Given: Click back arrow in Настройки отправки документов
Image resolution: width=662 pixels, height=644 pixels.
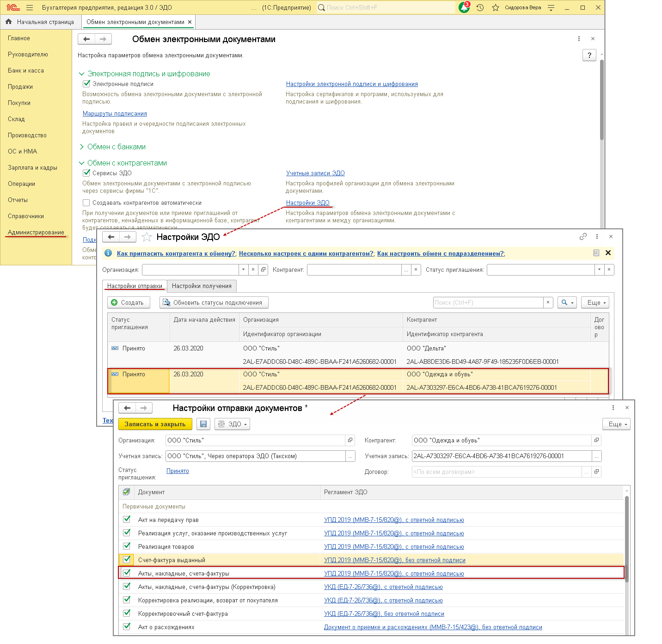Looking at the screenshot, I should pyautogui.click(x=127, y=408).
